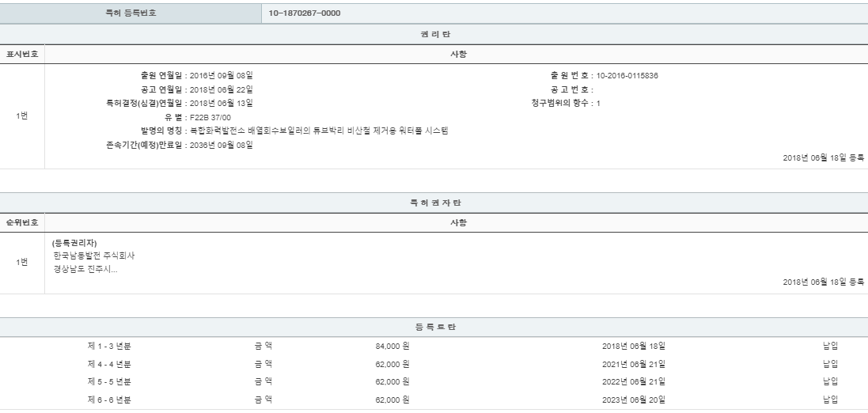
Task: Click the 표시번호 column header
Action: (22, 55)
